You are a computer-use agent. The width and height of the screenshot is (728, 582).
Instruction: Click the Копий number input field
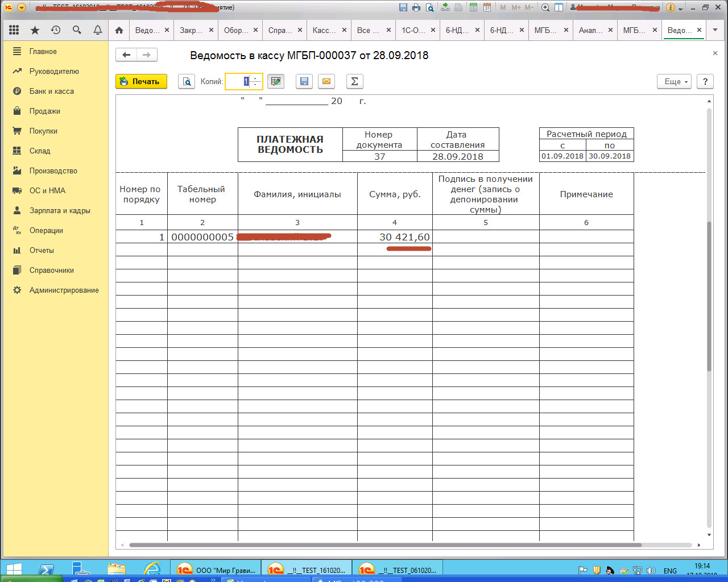(238, 81)
